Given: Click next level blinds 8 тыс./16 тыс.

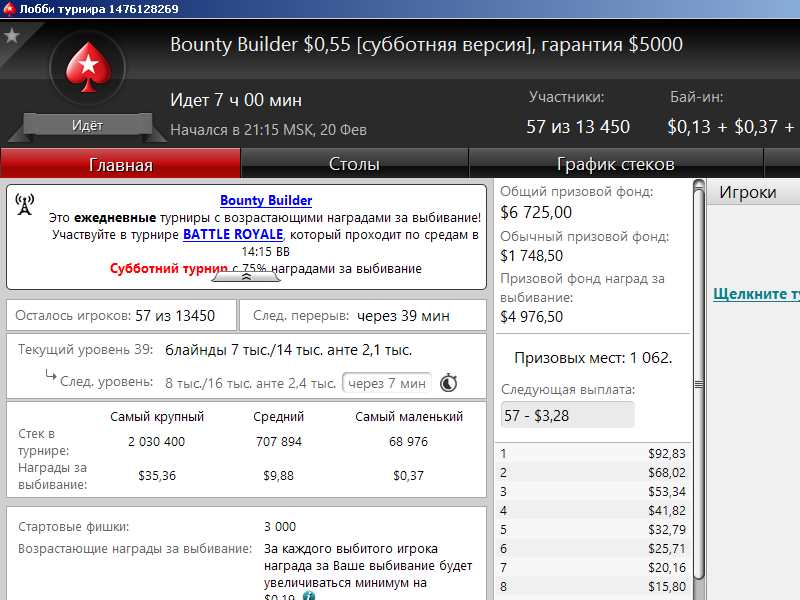Looking at the screenshot, I should (251, 383).
